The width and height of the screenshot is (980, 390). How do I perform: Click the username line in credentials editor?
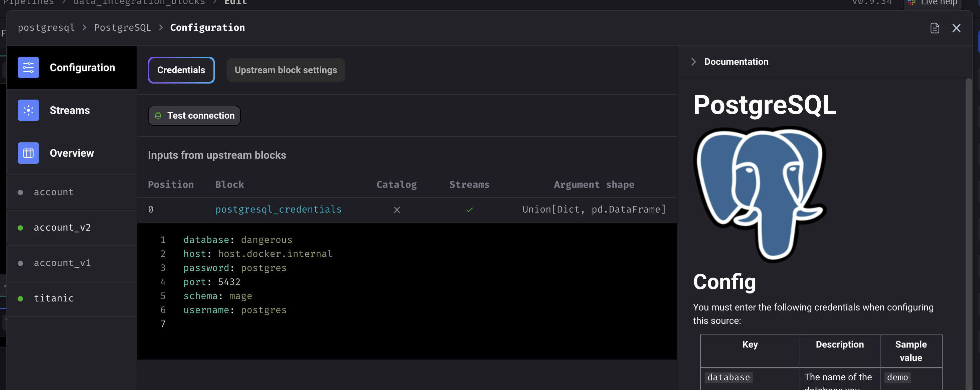coord(235,310)
